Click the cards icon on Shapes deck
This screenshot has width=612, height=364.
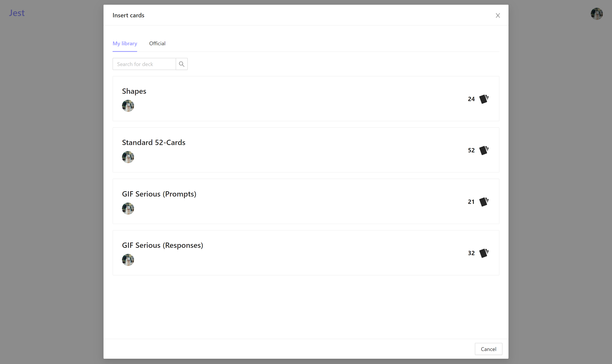click(x=484, y=99)
